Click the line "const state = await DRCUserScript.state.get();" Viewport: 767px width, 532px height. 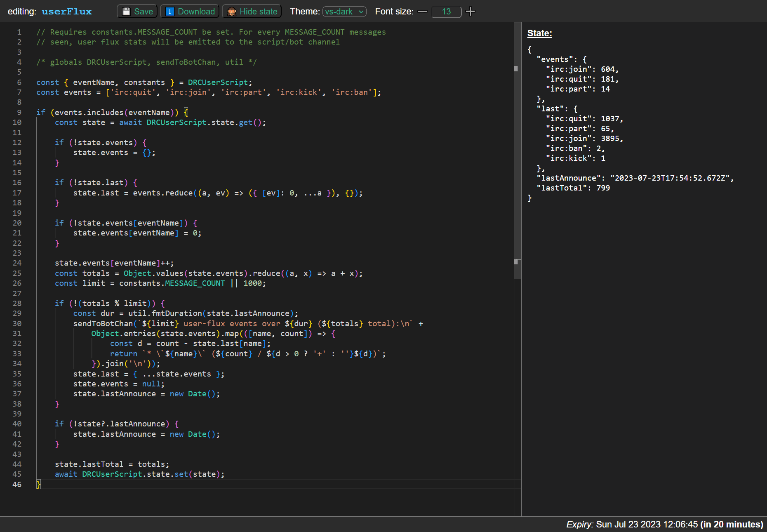[x=160, y=122]
